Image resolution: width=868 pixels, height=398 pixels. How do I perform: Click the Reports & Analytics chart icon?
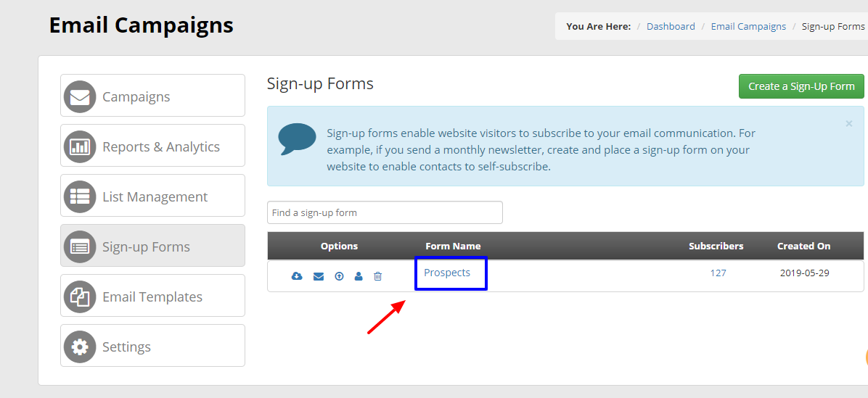(x=80, y=146)
